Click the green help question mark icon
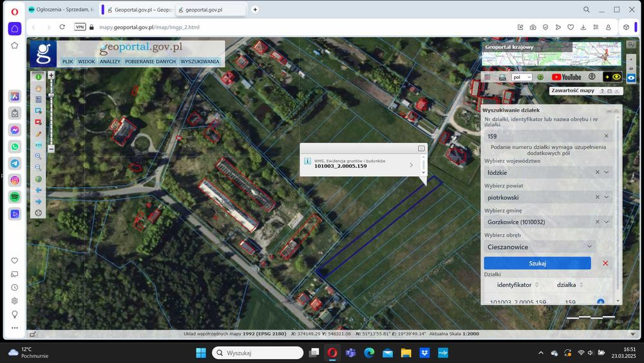The width and height of the screenshot is (644, 363). (540, 77)
